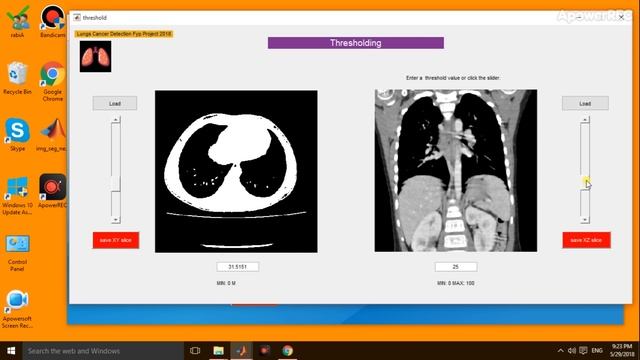640x360 pixels.
Task: Click the Lungs Cancer Detection Fyp label
Action: tap(124, 34)
